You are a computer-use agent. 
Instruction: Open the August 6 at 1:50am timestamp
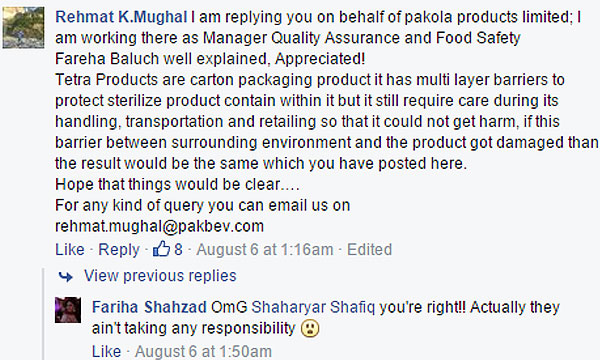tap(203, 352)
